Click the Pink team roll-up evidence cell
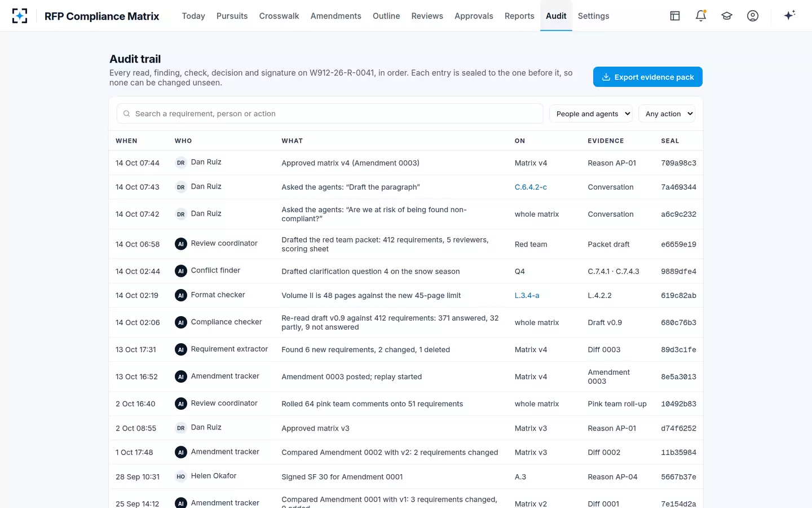 click(x=617, y=404)
